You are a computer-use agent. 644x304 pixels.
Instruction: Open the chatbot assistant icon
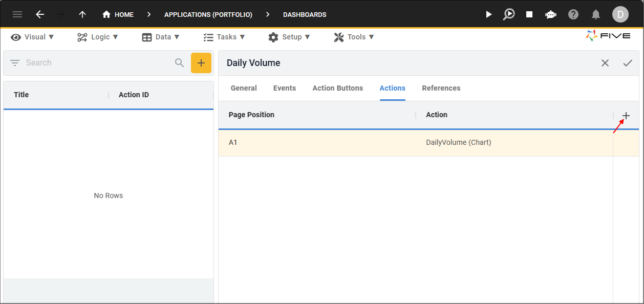[x=551, y=14]
